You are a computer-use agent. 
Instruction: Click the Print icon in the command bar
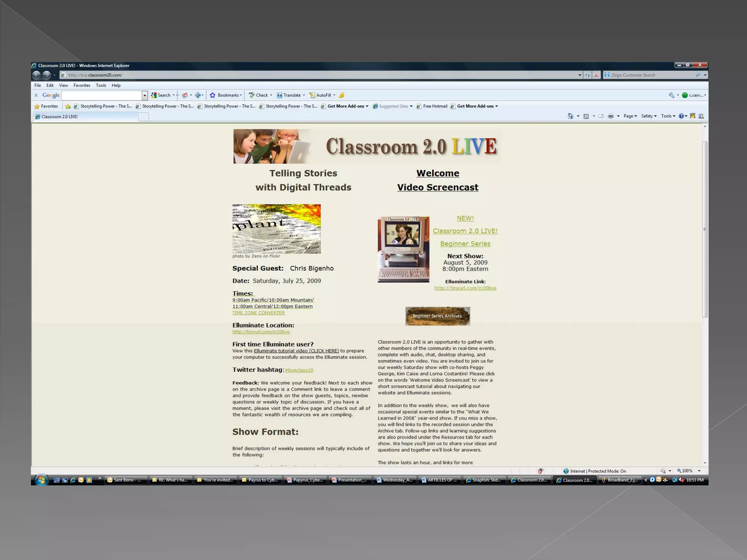tap(611, 116)
